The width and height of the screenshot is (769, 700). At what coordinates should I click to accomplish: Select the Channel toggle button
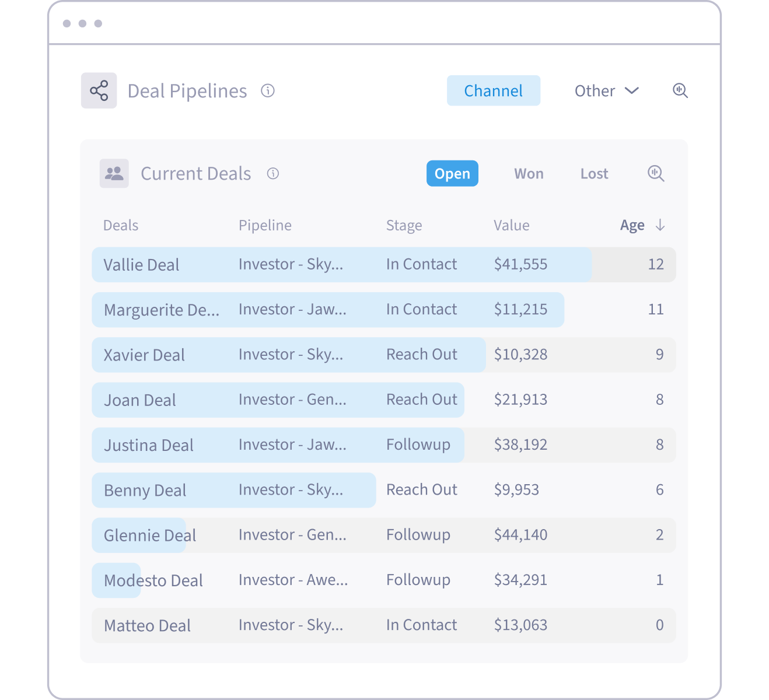pyautogui.click(x=493, y=90)
